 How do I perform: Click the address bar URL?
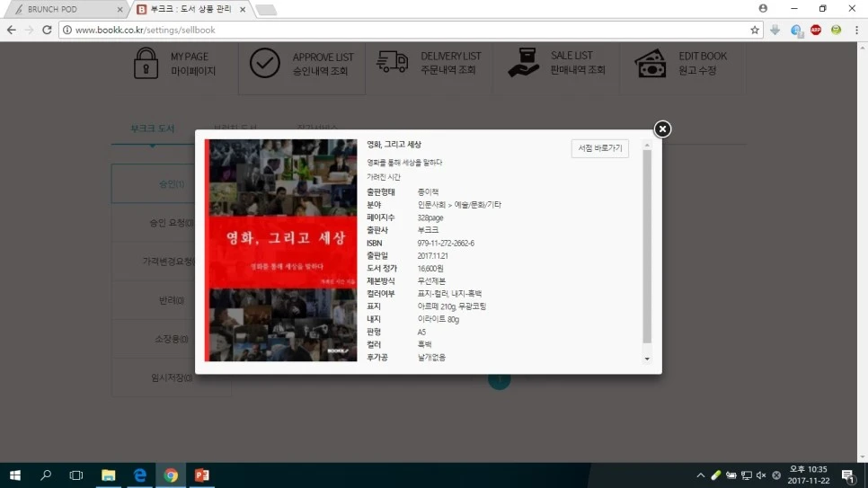[x=145, y=30]
